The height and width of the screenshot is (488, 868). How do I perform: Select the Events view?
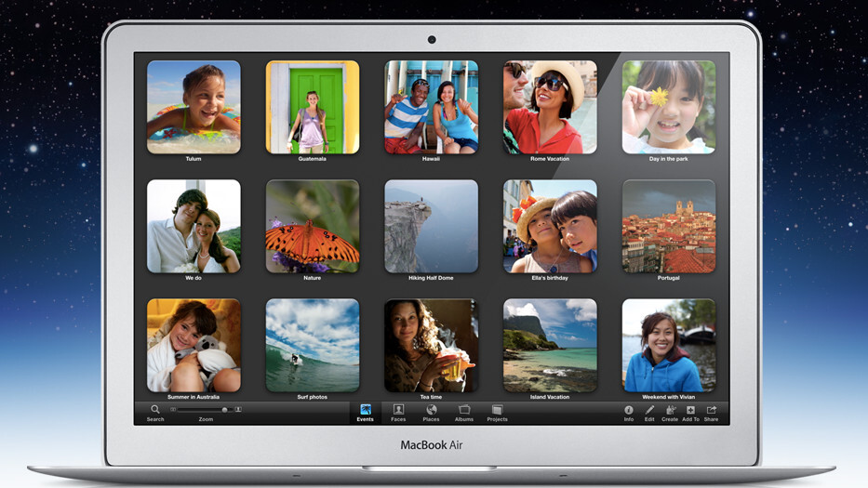(x=365, y=410)
